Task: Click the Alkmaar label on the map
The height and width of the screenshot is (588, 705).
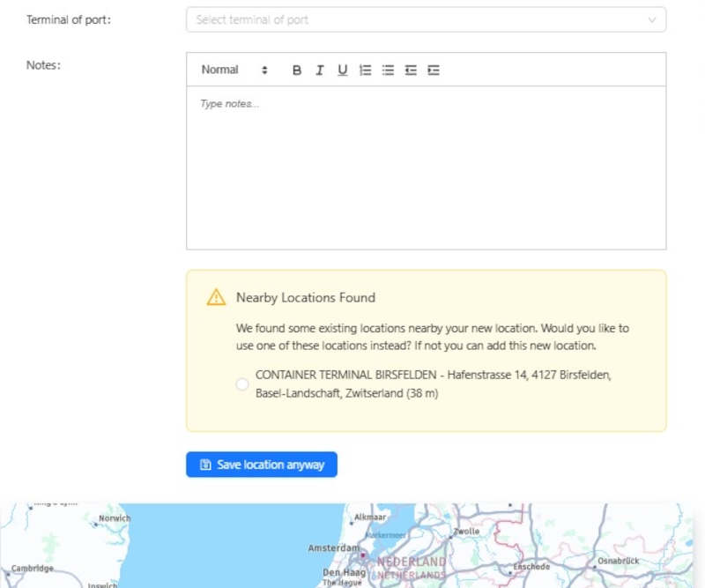Action: tap(370, 517)
